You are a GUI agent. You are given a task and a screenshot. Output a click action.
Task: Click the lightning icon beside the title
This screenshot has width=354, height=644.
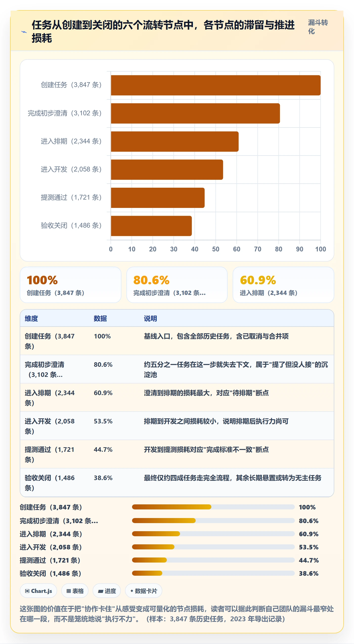(24, 32)
